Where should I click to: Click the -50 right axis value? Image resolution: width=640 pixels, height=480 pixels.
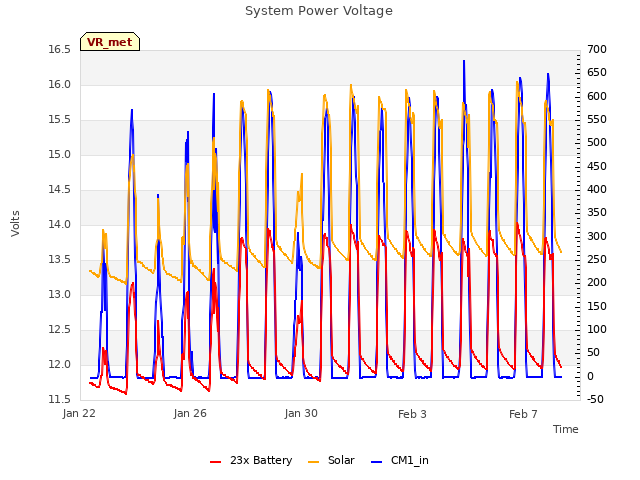[x=595, y=399]
